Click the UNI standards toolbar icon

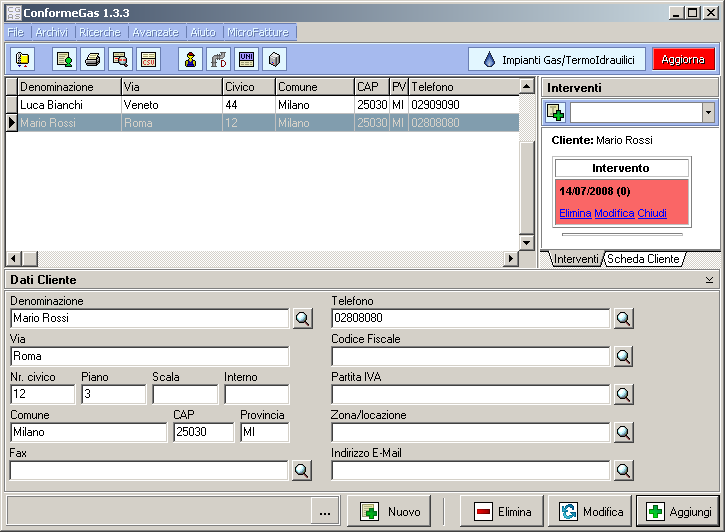[246, 60]
